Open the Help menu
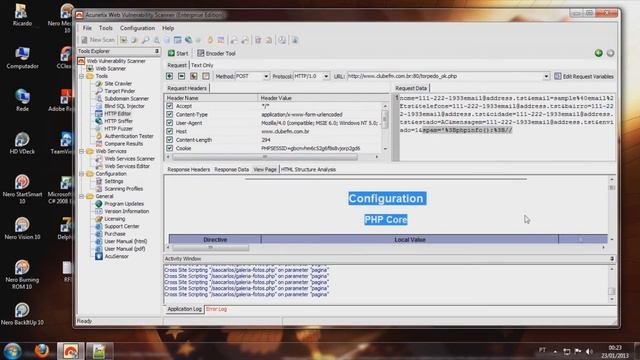The height and width of the screenshot is (360, 640). pos(168,28)
